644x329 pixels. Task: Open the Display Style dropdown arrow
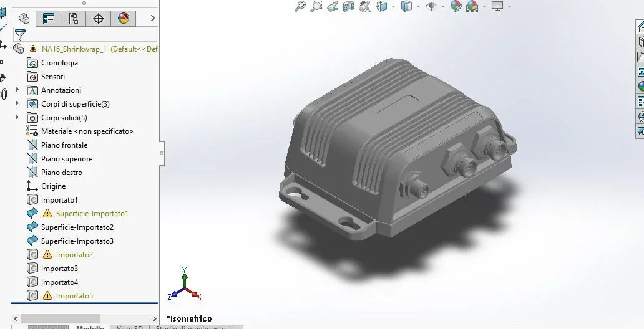click(418, 7)
